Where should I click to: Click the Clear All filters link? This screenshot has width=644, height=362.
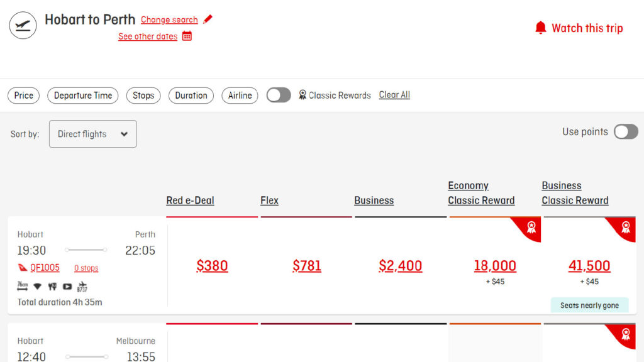[394, 95]
